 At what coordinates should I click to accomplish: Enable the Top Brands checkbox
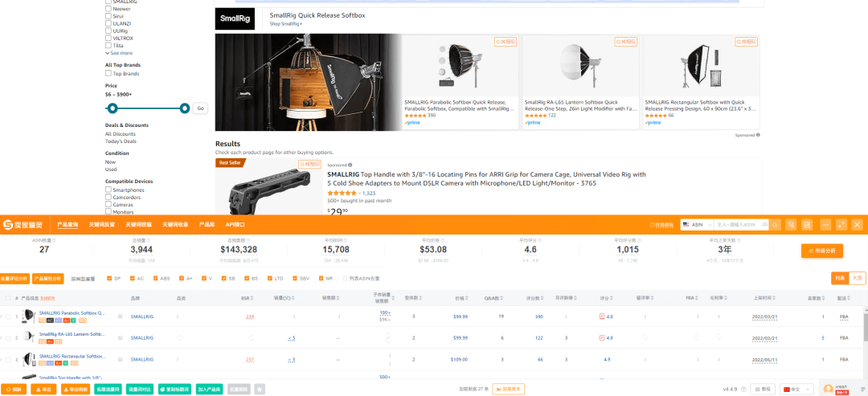pos(108,74)
